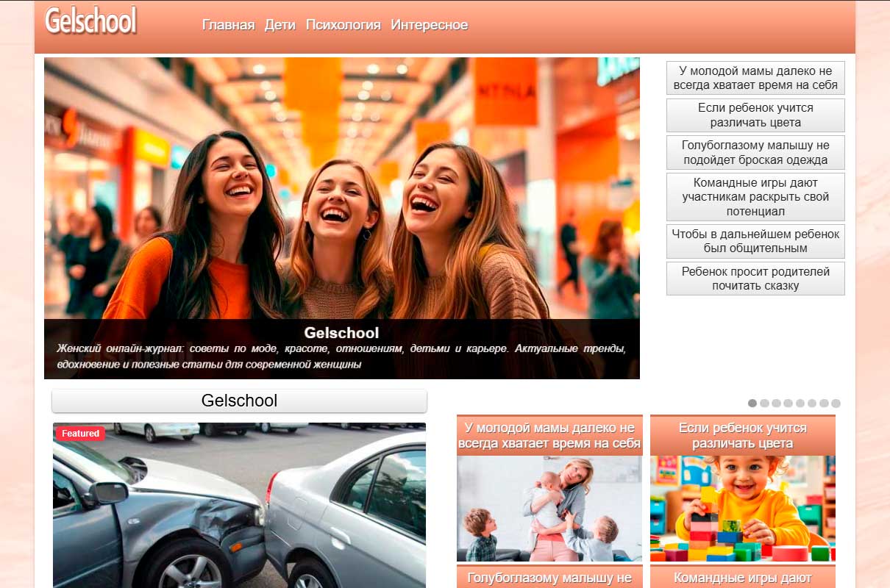Select the first carousel pagination dot
This screenshot has height=588, width=890.
(752, 403)
